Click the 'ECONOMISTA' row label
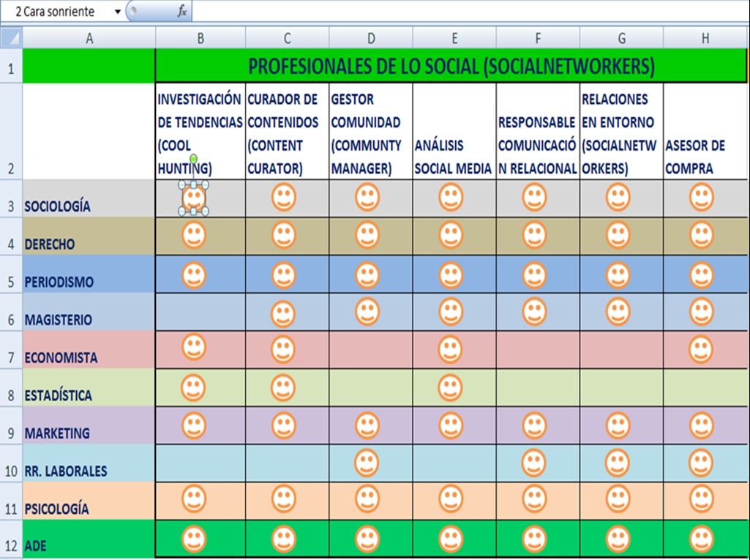The width and height of the screenshot is (750, 560). tap(61, 357)
